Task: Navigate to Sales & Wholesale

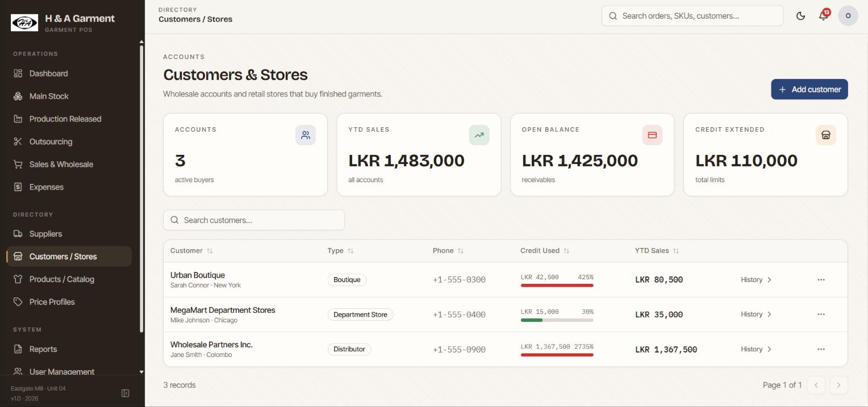Action: pyautogui.click(x=69, y=164)
